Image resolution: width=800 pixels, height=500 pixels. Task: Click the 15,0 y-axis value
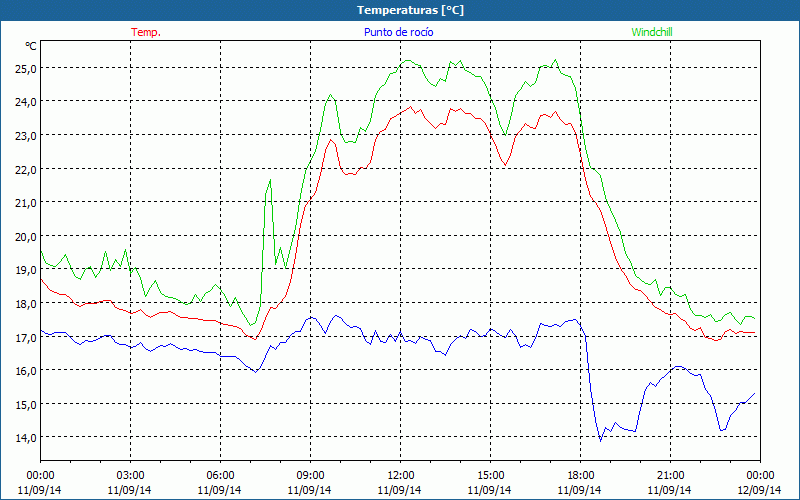coord(26,405)
